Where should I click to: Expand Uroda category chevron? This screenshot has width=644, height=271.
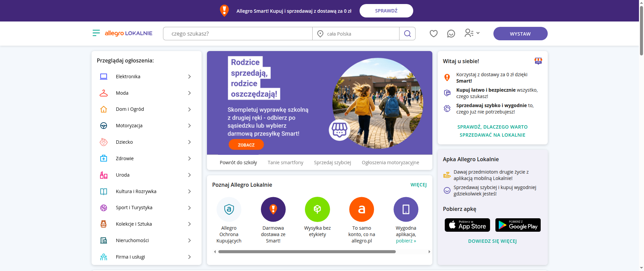190,175
